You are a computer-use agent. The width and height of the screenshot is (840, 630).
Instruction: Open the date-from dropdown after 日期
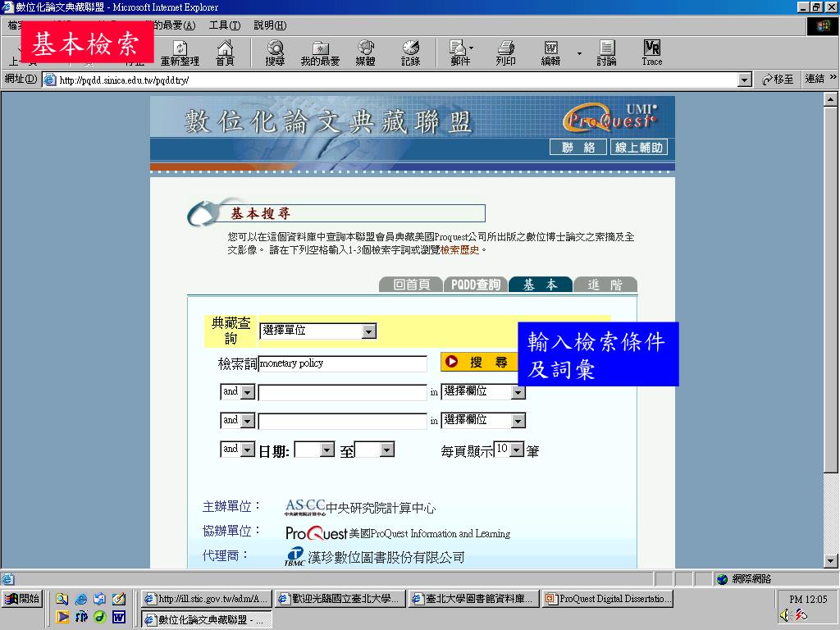[x=314, y=450]
